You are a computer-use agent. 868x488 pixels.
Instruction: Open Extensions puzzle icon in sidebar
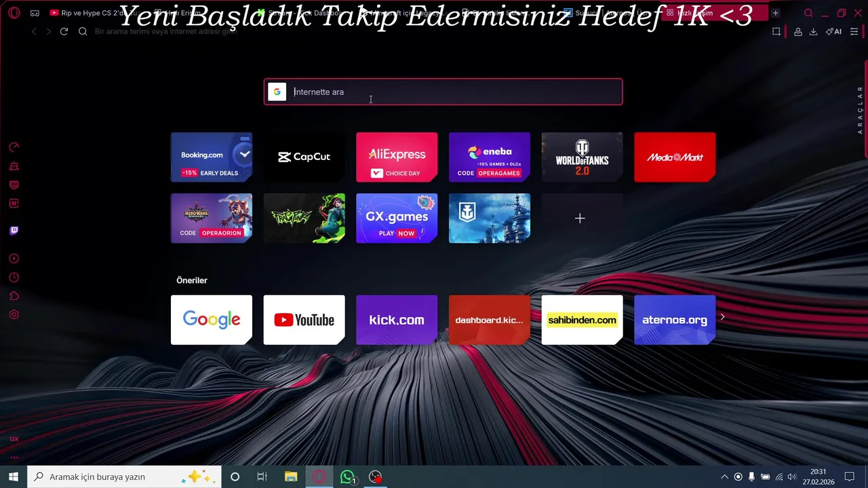pyautogui.click(x=14, y=296)
